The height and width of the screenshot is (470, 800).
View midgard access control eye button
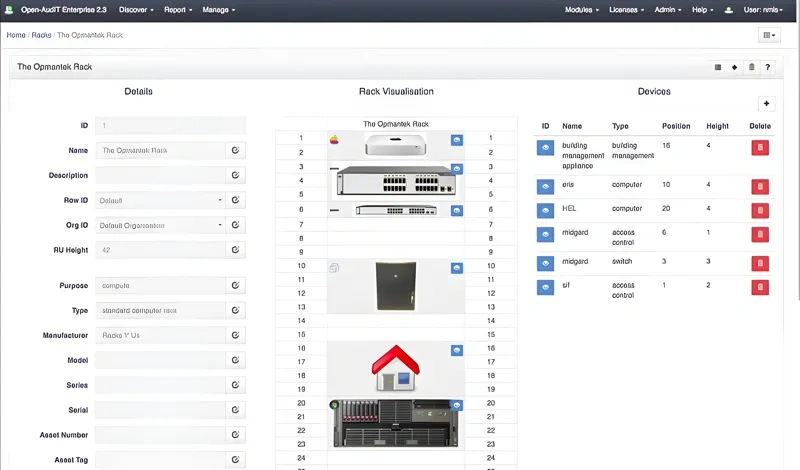coord(545,234)
